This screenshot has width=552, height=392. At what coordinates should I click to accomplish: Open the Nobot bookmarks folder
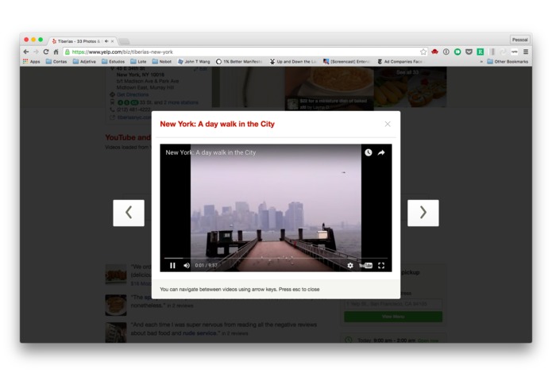162,62
